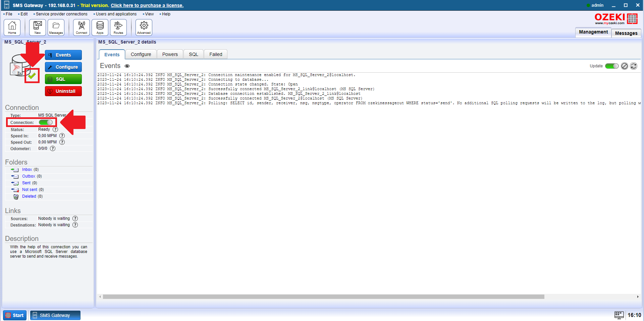Click the help icon next to Status
Viewport: 644px width, 321px height.
pyautogui.click(x=55, y=129)
